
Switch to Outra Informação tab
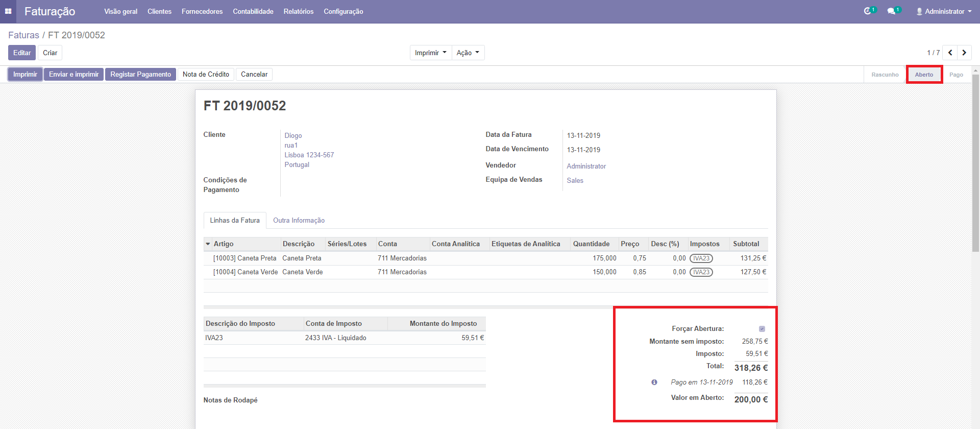tap(299, 220)
